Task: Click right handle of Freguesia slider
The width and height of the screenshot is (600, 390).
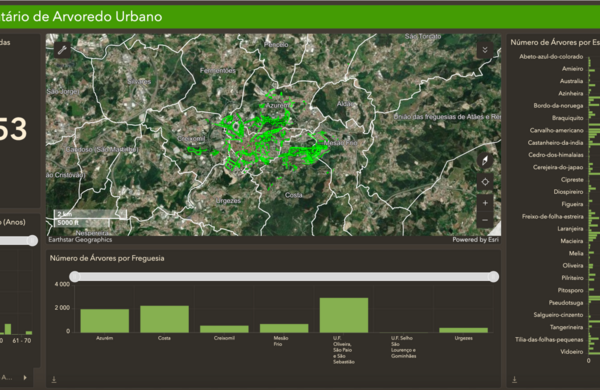Action: (494, 277)
